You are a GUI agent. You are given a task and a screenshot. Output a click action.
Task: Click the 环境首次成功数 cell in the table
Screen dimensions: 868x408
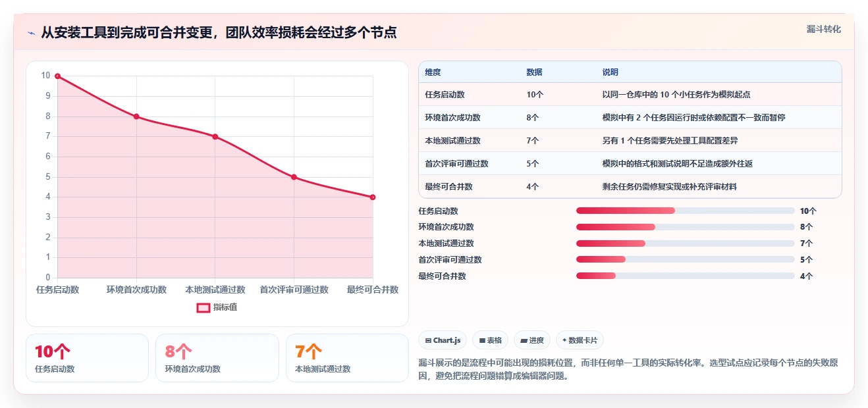click(453, 118)
